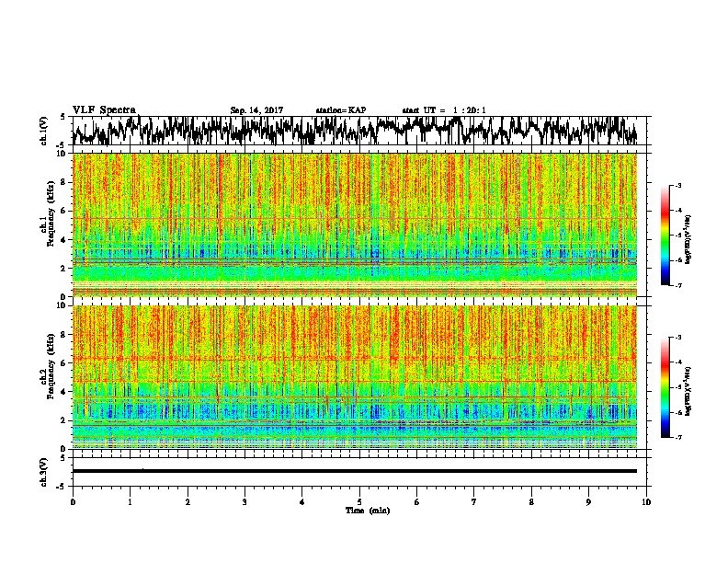Click the "4" tick on the time axis
Image resolution: width=728 pixels, height=563 pixels.
pyautogui.click(x=302, y=502)
